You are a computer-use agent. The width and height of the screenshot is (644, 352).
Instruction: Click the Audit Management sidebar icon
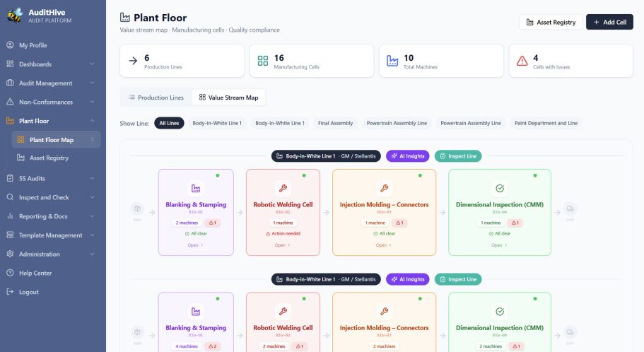tap(11, 83)
